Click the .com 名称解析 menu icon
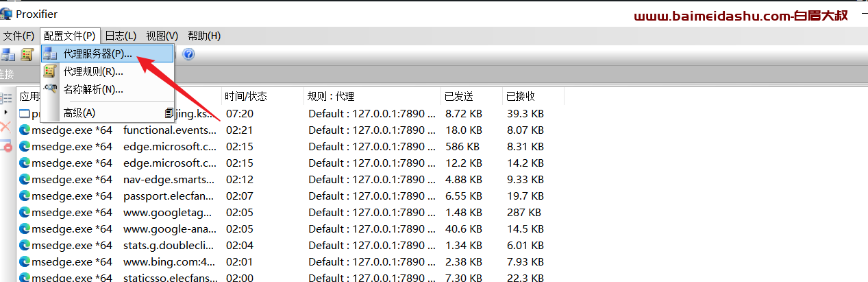 (x=50, y=89)
